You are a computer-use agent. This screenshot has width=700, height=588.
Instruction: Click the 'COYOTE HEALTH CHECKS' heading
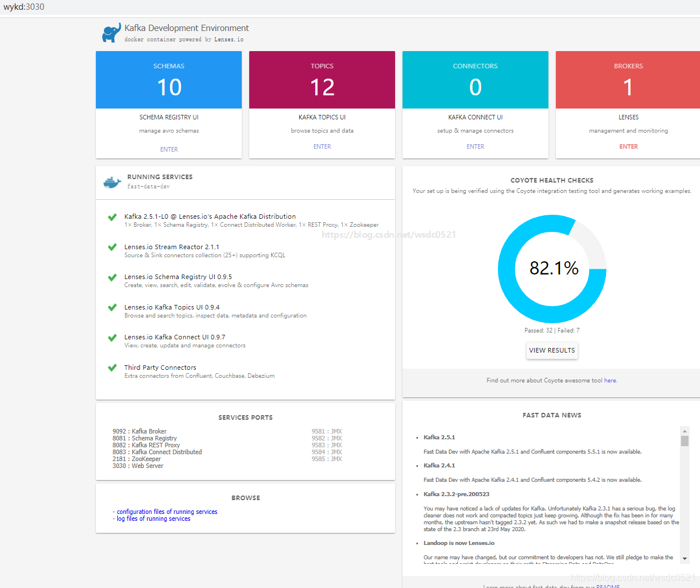(x=552, y=180)
